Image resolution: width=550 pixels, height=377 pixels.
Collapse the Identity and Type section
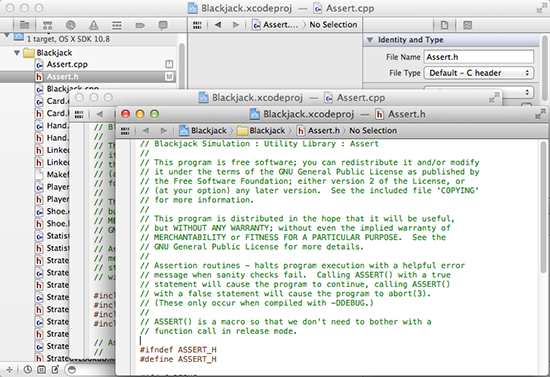pos(370,40)
